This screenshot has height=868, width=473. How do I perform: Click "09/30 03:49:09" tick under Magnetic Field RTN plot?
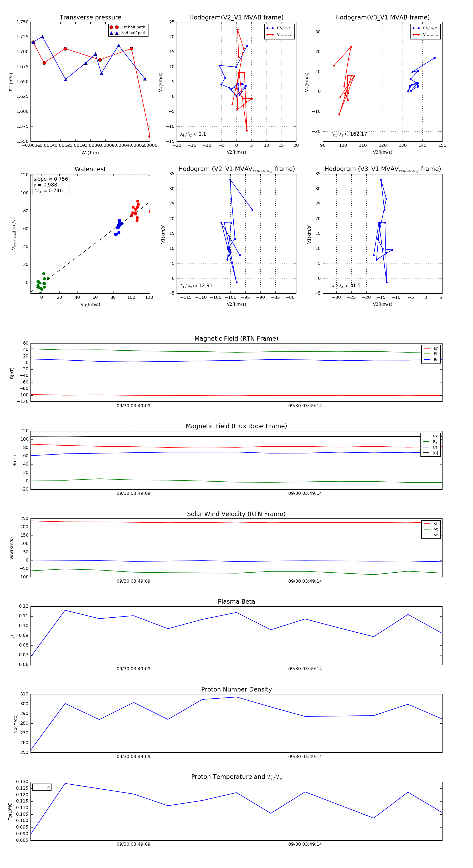coord(134,406)
